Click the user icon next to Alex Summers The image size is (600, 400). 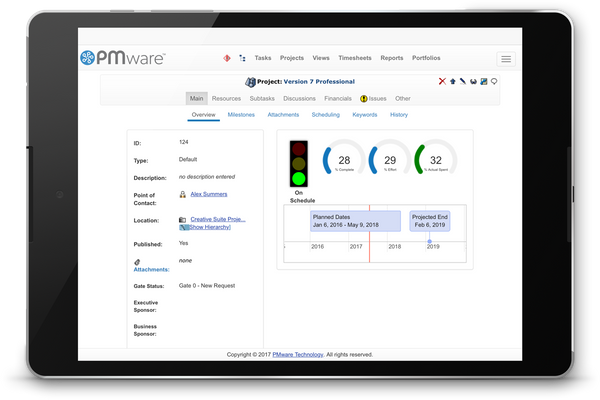183,194
